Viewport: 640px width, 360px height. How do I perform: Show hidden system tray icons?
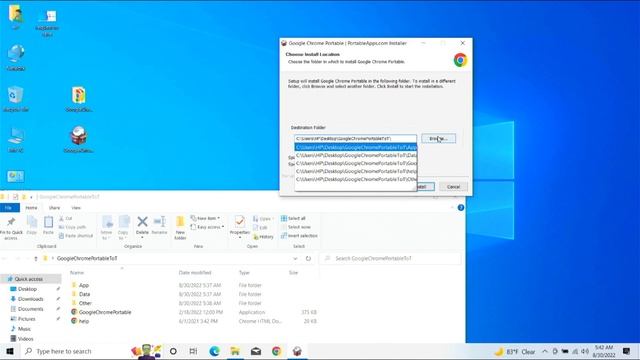[545, 351]
